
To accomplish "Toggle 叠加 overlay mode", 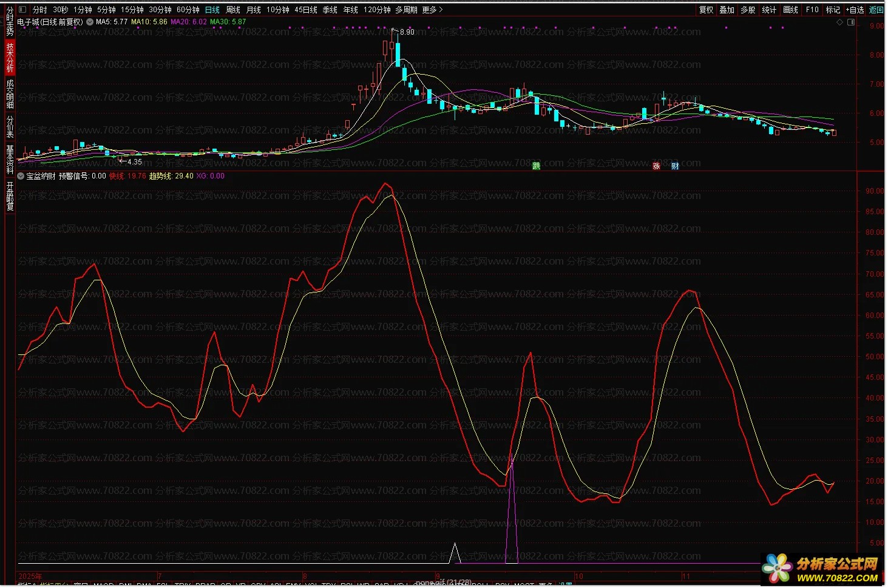I will pos(727,10).
